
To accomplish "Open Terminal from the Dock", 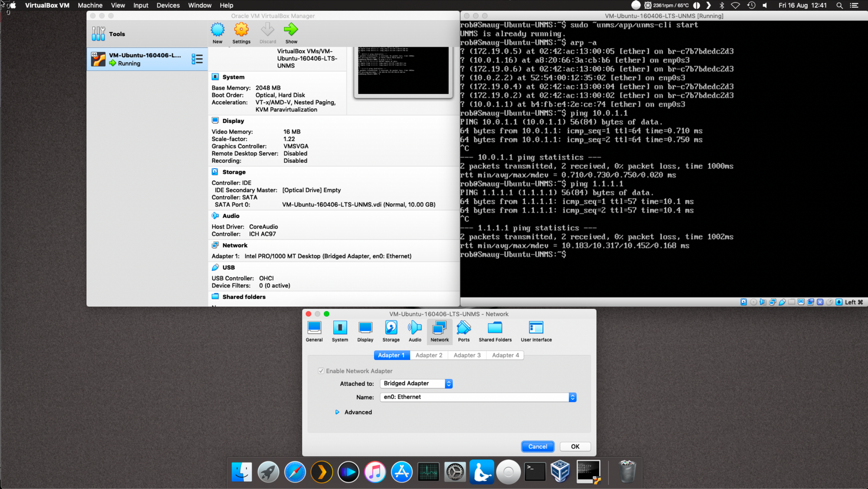I will 535,472.
